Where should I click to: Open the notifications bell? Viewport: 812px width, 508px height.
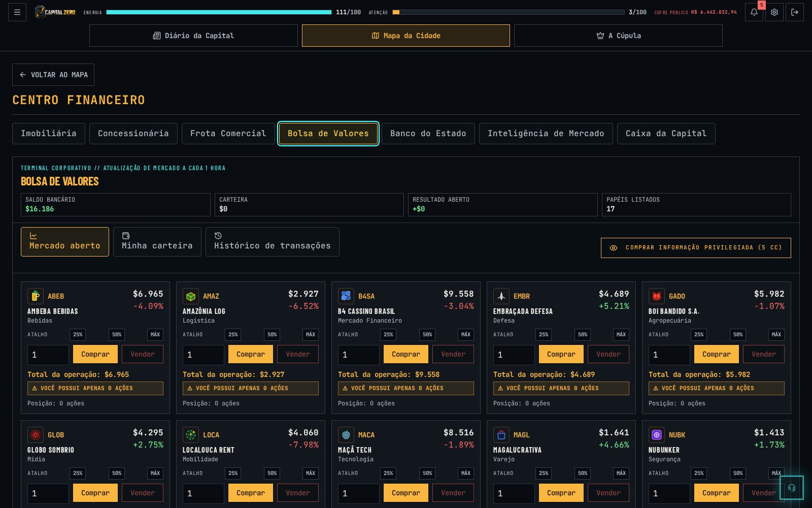(754, 12)
